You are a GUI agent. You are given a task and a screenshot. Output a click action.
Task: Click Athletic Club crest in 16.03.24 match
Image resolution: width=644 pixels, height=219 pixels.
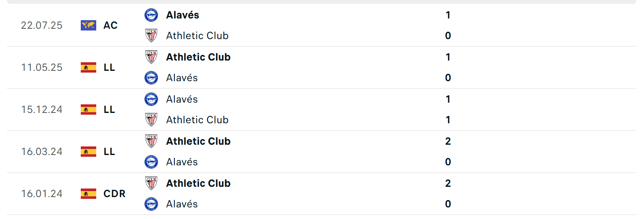point(151,141)
